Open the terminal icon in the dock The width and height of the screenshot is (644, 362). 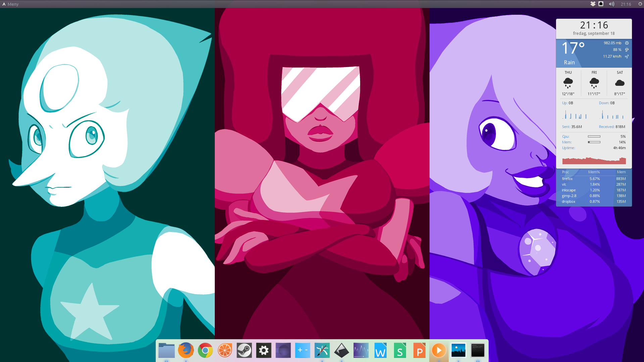pos(478,351)
